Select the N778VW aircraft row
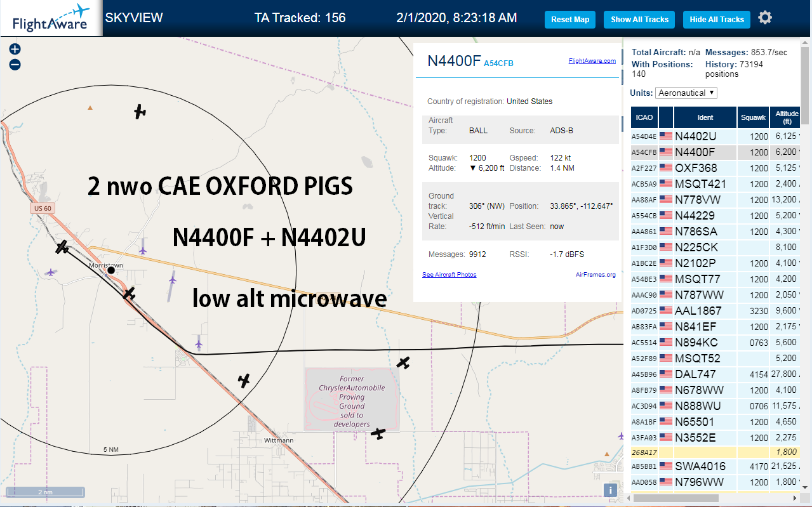Image resolution: width=812 pixels, height=507 pixels. point(715,200)
